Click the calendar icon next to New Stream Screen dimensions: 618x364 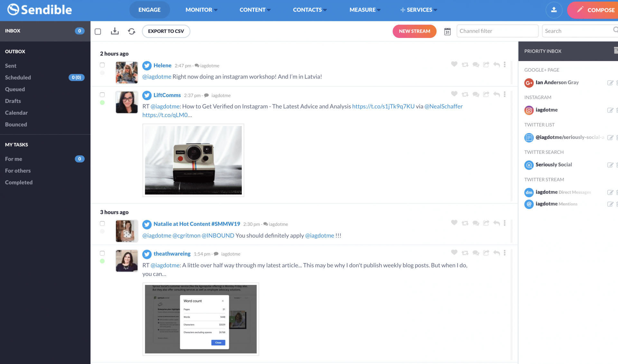[x=447, y=31]
